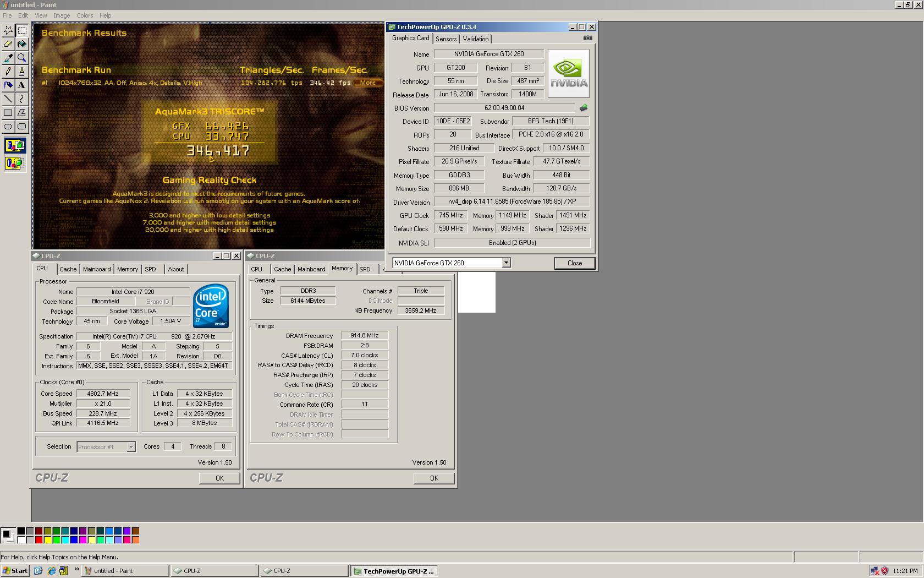Screen dimensions: 924x578
Task: Select the Pencil tool
Action: [x=8, y=71]
